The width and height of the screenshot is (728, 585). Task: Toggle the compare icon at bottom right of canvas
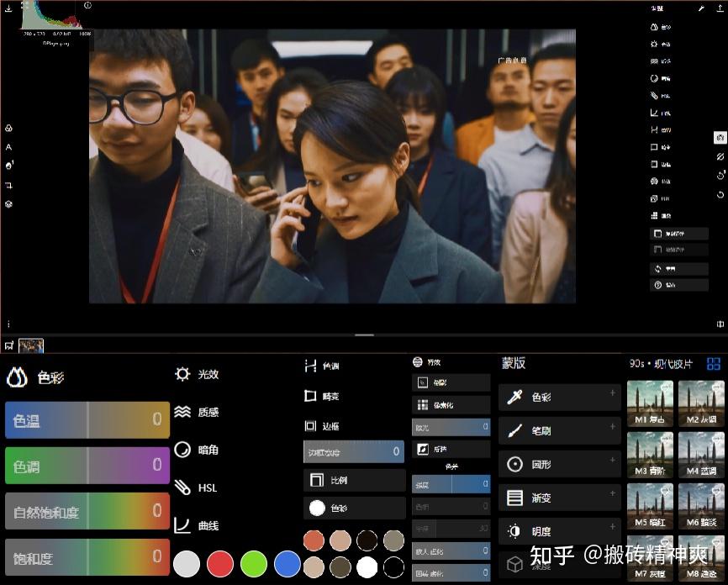coord(720,324)
